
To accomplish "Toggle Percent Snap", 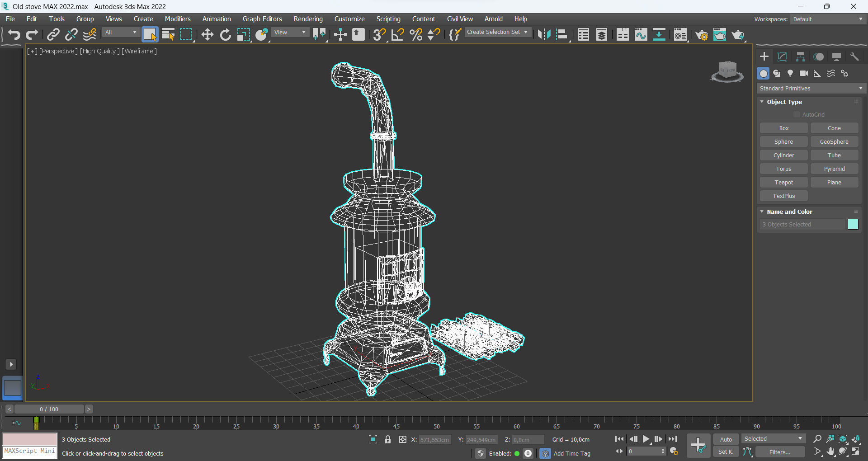I will tap(416, 34).
